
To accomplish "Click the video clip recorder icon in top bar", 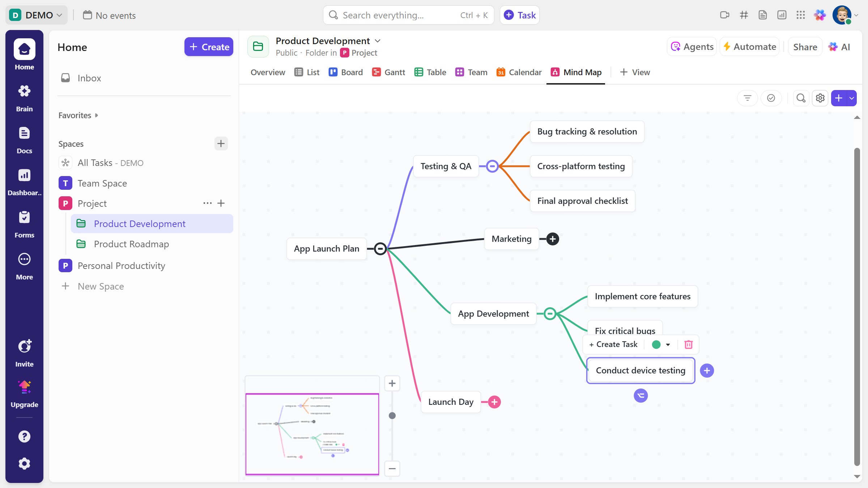I will pos(724,15).
